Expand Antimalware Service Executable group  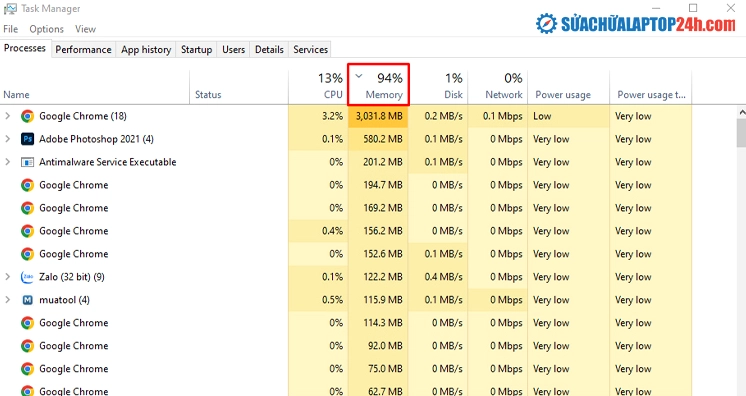click(8, 162)
